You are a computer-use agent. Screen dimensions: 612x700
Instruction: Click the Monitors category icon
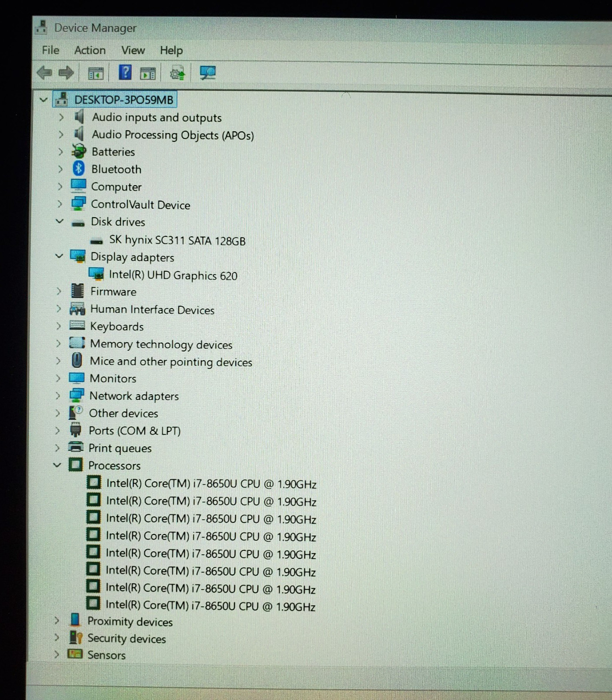point(77,378)
